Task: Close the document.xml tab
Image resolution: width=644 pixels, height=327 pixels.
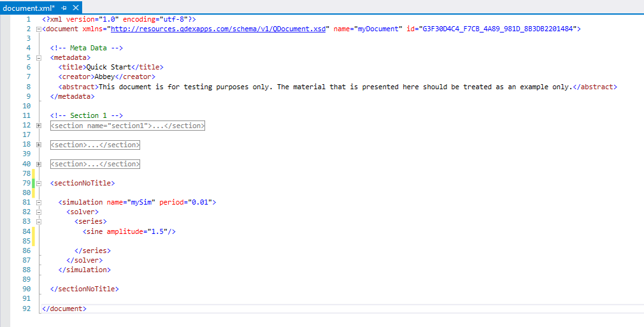Action: tap(76, 8)
